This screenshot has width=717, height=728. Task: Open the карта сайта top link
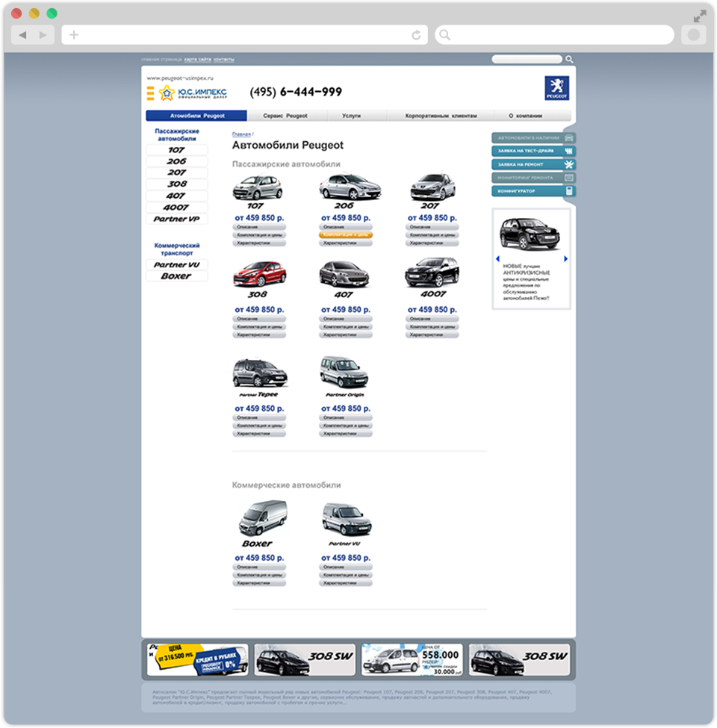[197, 60]
